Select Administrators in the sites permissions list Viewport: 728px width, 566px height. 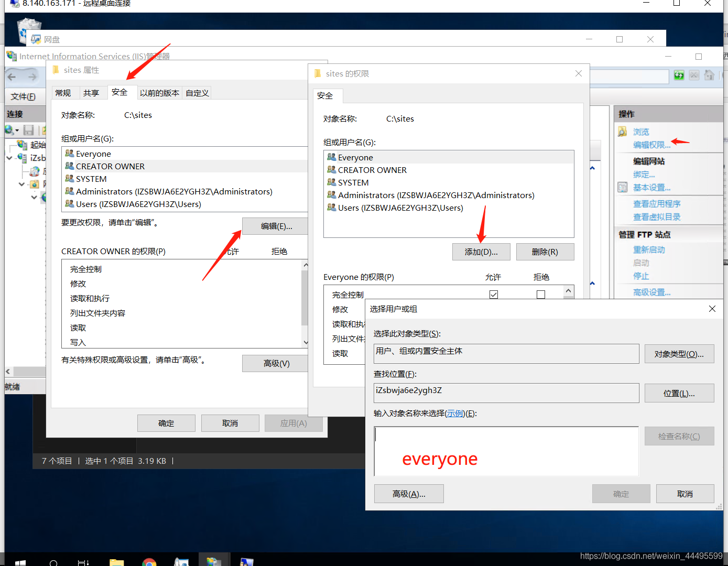coord(436,195)
